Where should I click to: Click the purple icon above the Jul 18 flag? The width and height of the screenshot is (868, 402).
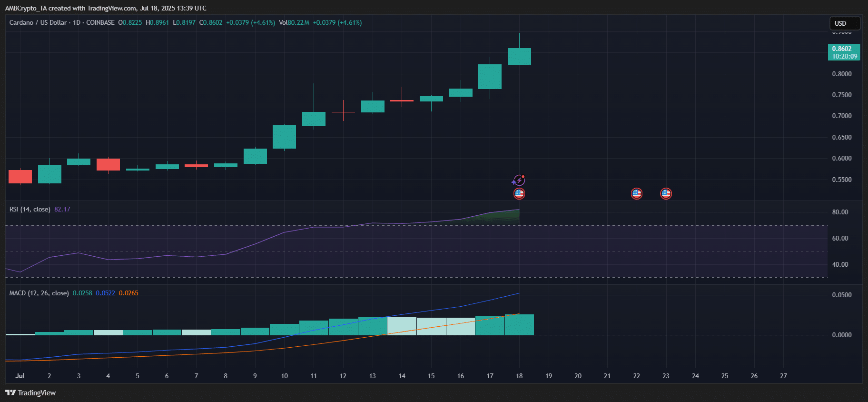[518, 181]
